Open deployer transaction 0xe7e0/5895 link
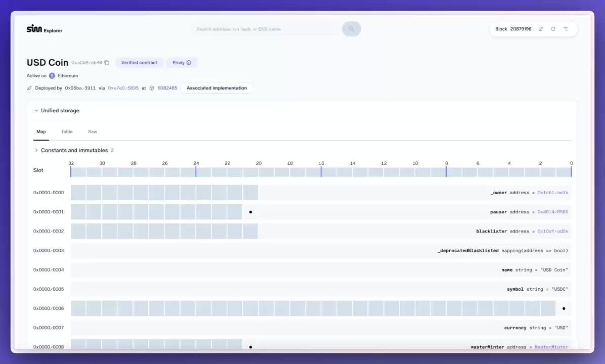 (x=123, y=88)
